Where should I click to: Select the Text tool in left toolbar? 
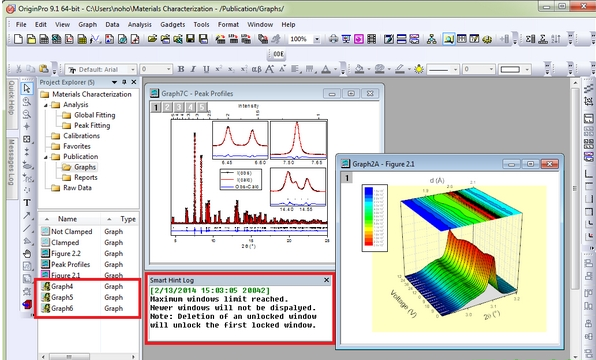(x=27, y=203)
